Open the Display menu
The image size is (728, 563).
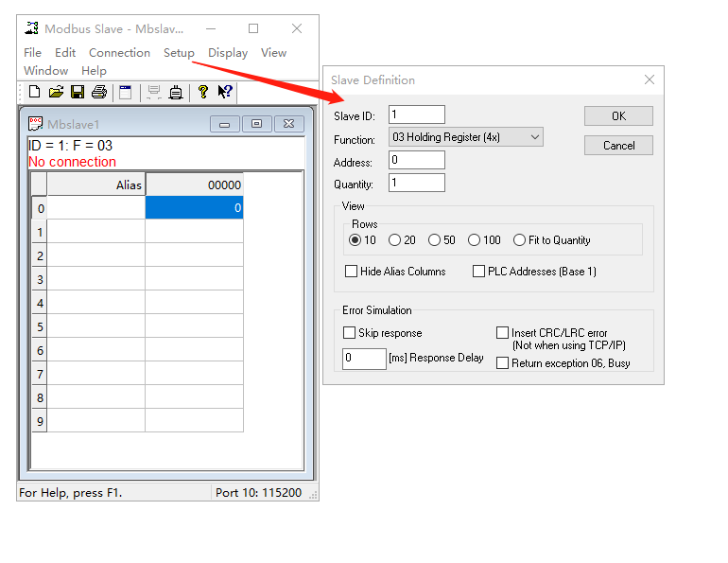[228, 53]
